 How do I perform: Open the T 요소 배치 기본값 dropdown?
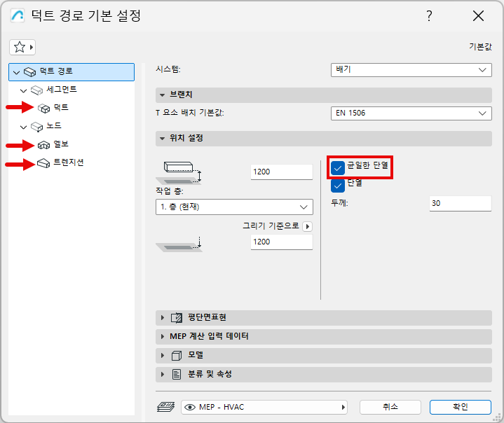[411, 113]
